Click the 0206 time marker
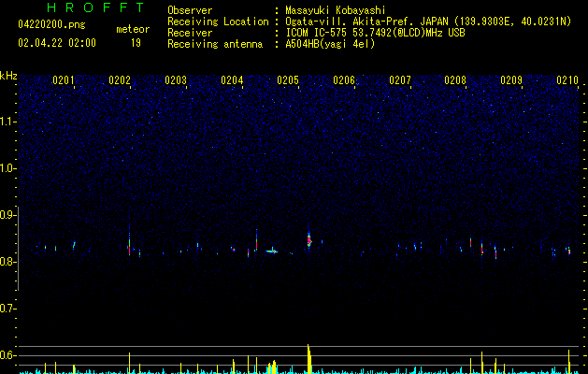The height and width of the screenshot is (374, 588). click(x=344, y=80)
